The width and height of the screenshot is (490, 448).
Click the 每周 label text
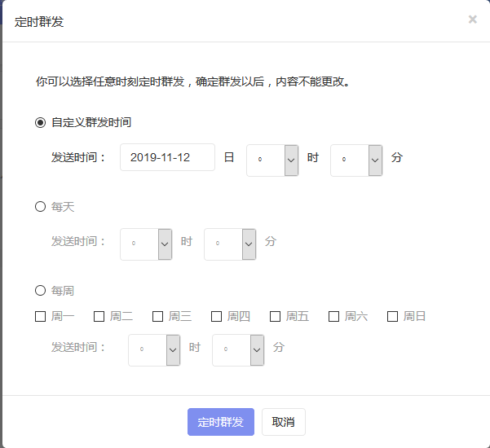[63, 291]
